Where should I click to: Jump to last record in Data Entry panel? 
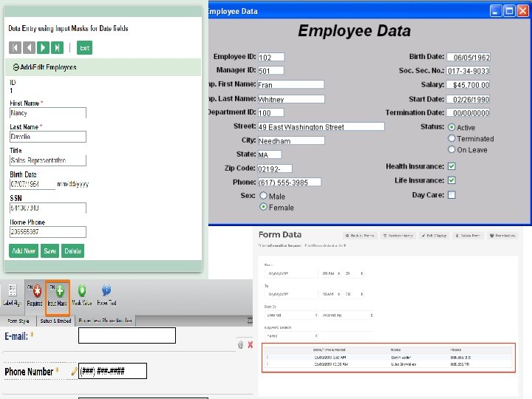[57, 47]
